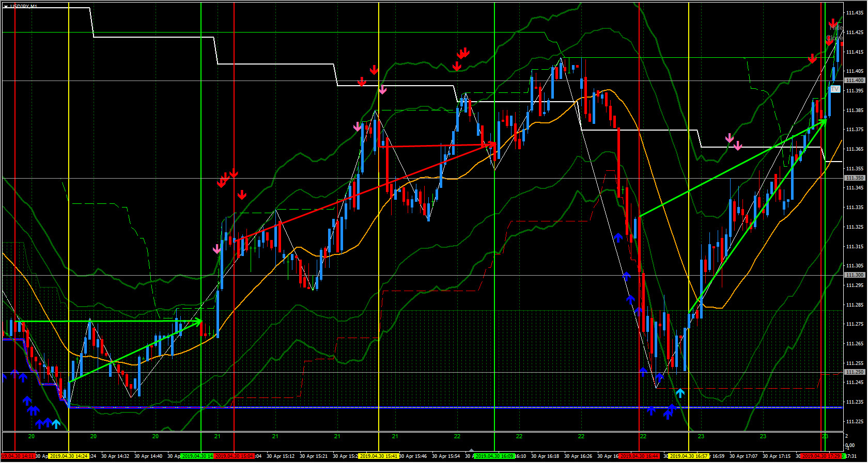Select the red 2019.04.30 17:29 time label
This screenshot has height=463, width=868.
[821, 456]
